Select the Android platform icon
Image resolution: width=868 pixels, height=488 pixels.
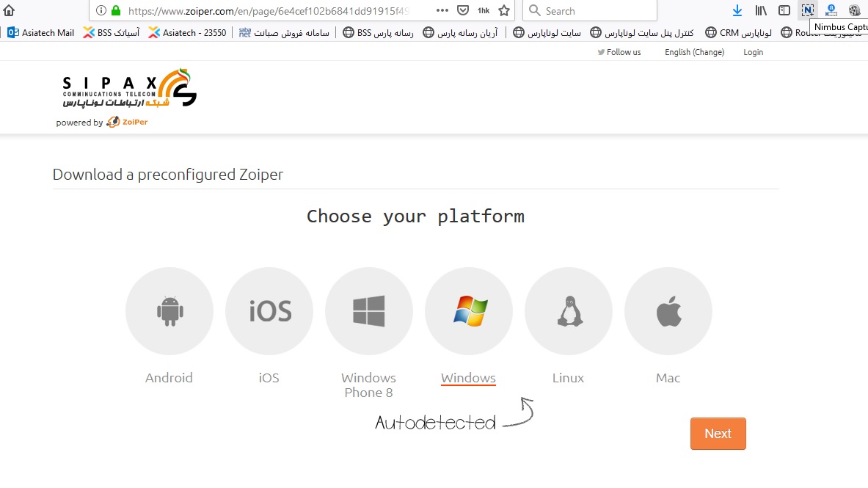[169, 310]
